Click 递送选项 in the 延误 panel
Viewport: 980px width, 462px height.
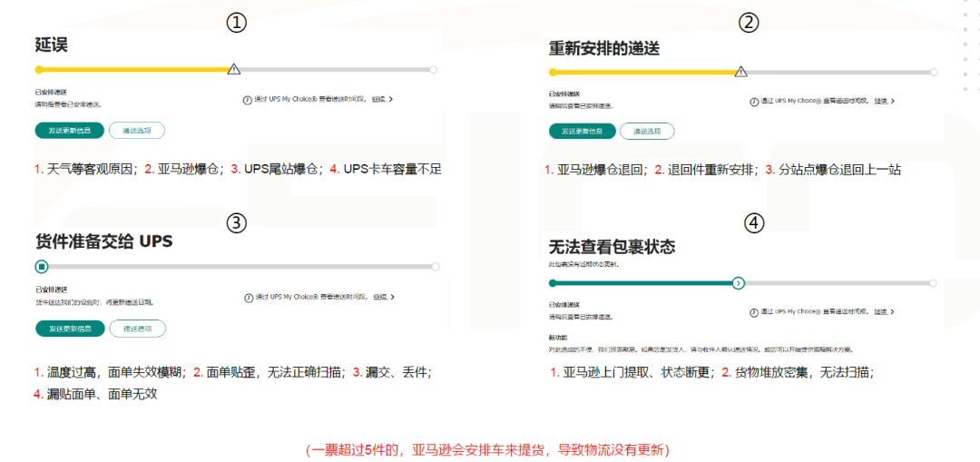point(137,130)
